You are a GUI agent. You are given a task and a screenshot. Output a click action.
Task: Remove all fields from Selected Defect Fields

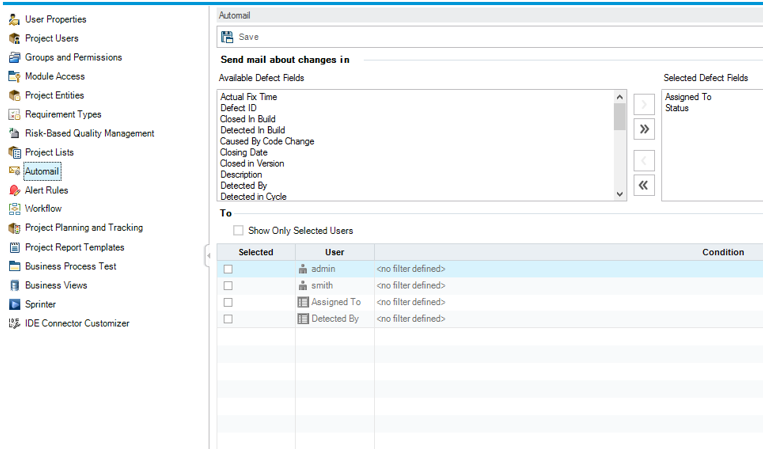(644, 184)
